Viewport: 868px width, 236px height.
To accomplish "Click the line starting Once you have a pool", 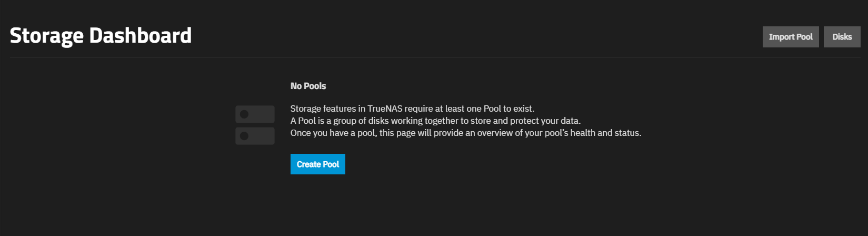I will [465, 133].
